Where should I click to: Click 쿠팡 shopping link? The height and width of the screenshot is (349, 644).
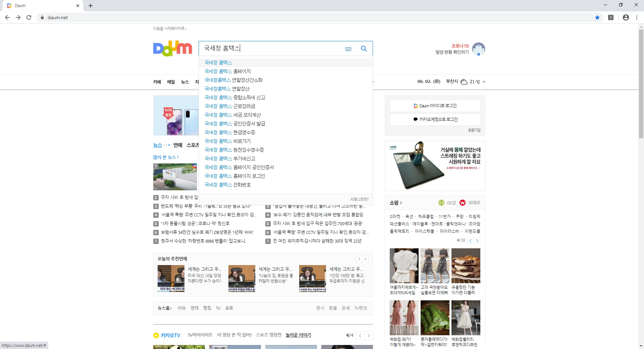tap(460, 217)
